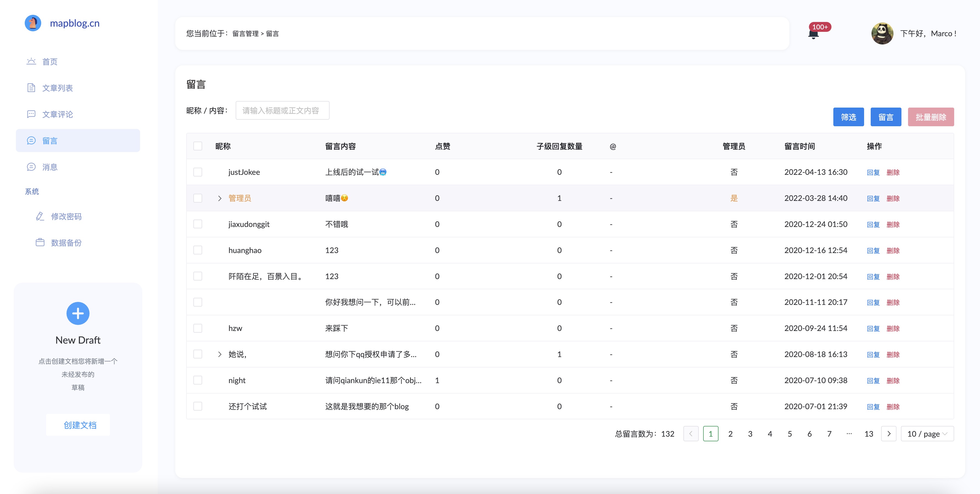Click current page 1 button
The image size is (980, 494).
(x=711, y=434)
